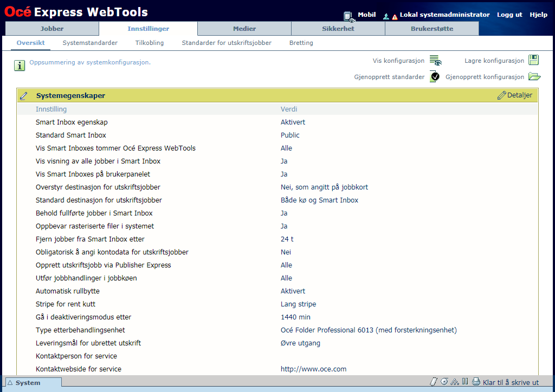Click the Verdi column header
The image size is (555, 392).
coord(289,109)
